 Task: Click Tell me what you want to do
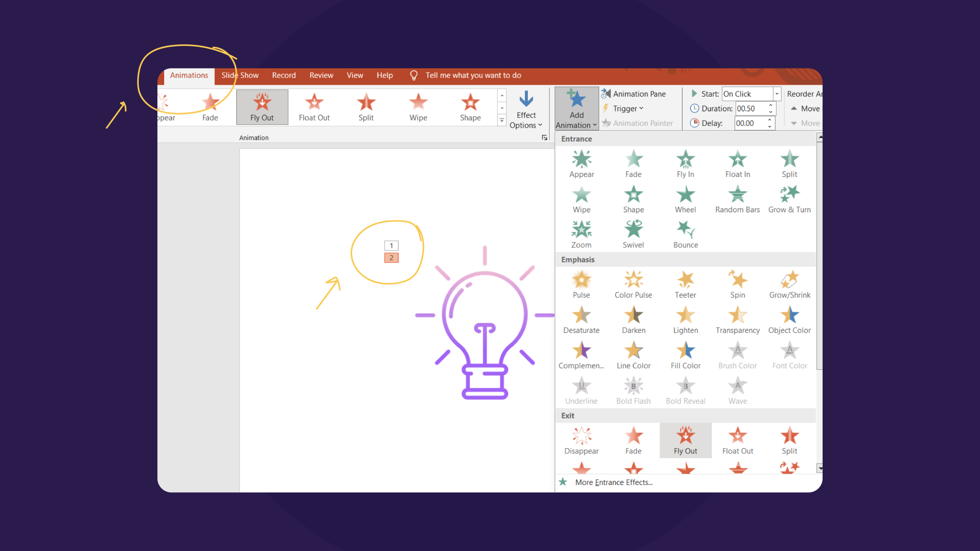473,76
